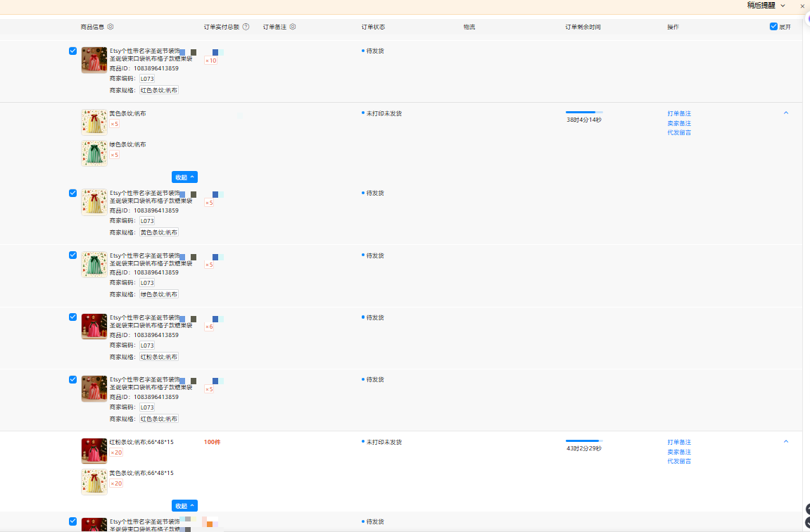Click the progress bar above 38时4分14秒
810x532 pixels.
pos(584,112)
